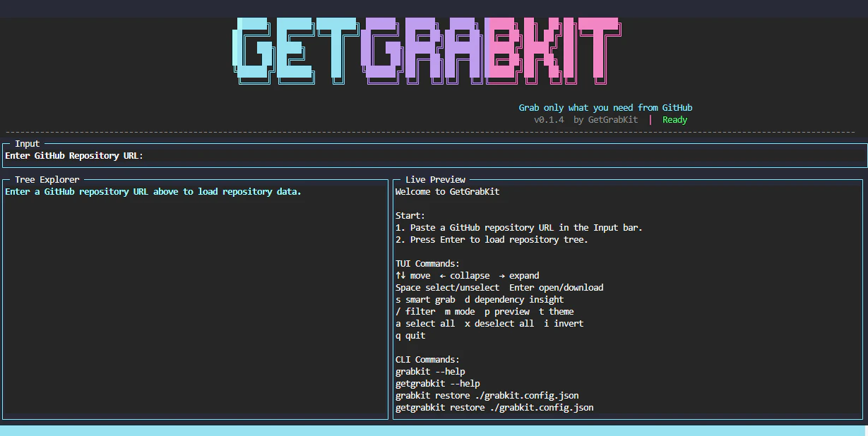The image size is (868, 436).
Task: Select the 'q quit' shortcut line
Action: 410,336
